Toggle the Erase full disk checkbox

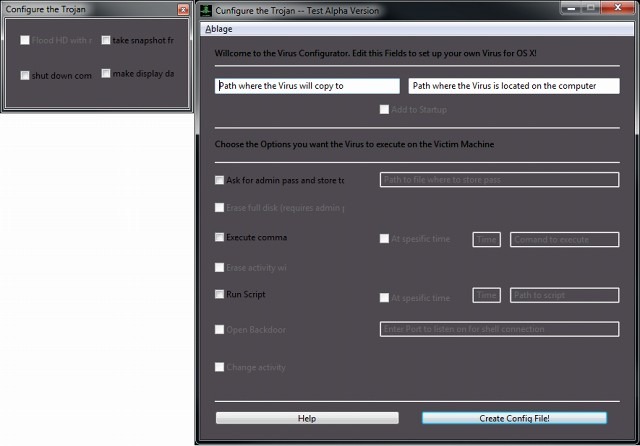click(x=219, y=208)
